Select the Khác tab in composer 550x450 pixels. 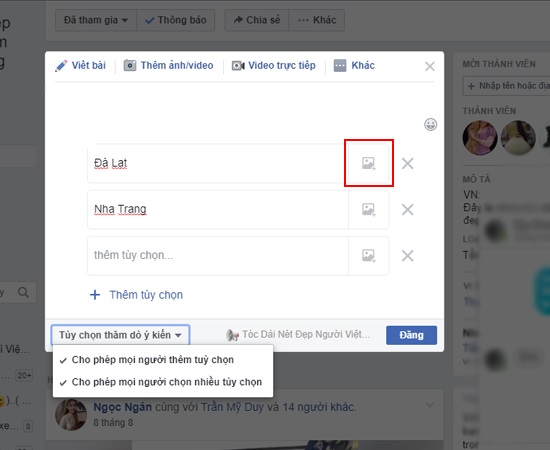(x=354, y=66)
